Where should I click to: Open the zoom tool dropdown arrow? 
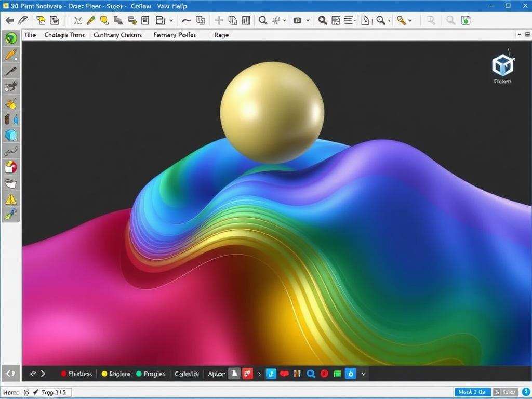(x=389, y=21)
